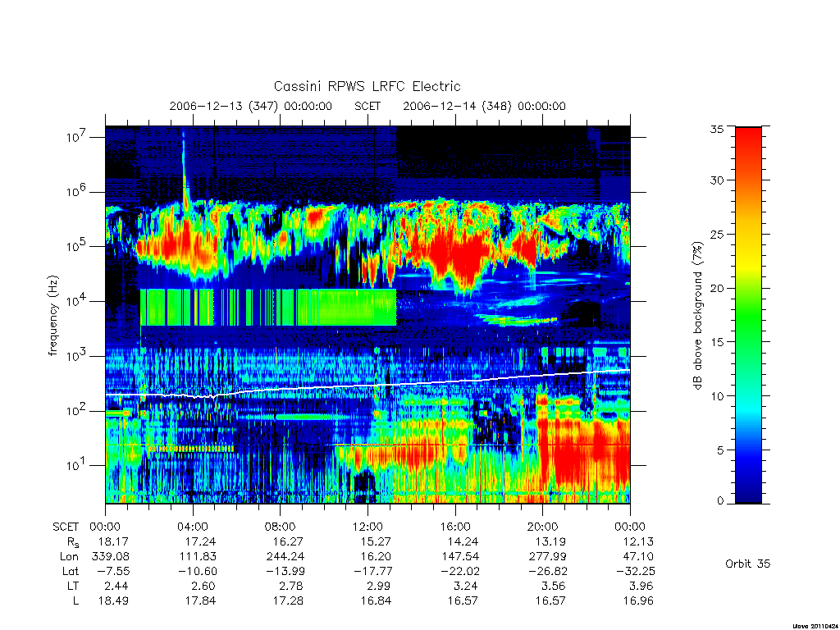Viewport: 840px width, 630px height.
Task: Click the SCET time value '12:00'
Action: (x=367, y=527)
